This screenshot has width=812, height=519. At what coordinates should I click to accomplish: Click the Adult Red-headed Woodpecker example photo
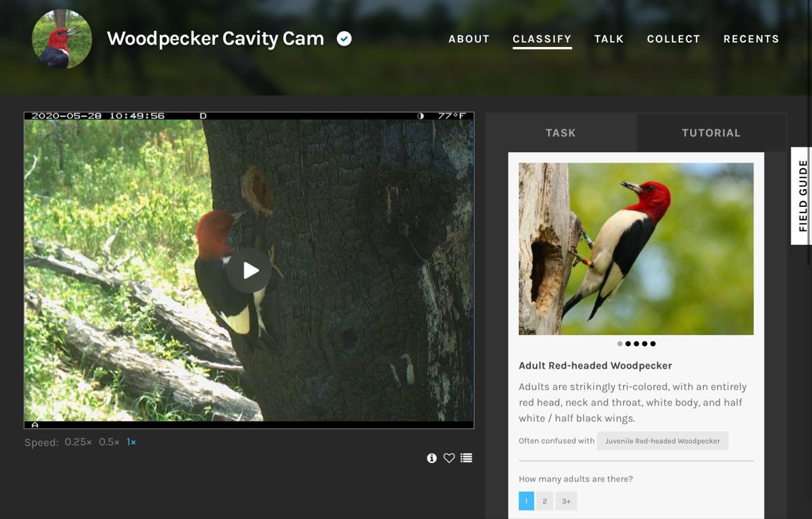click(636, 249)
